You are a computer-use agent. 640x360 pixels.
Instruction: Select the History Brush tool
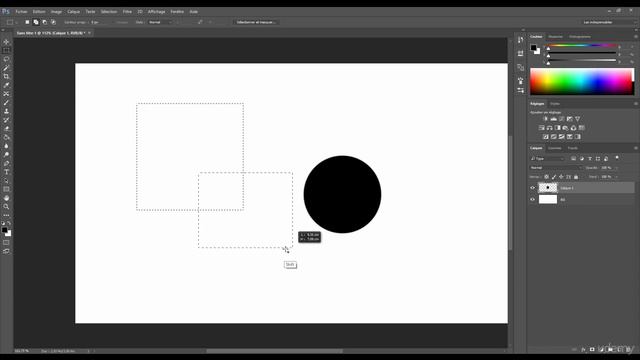[x=6, y=120]
